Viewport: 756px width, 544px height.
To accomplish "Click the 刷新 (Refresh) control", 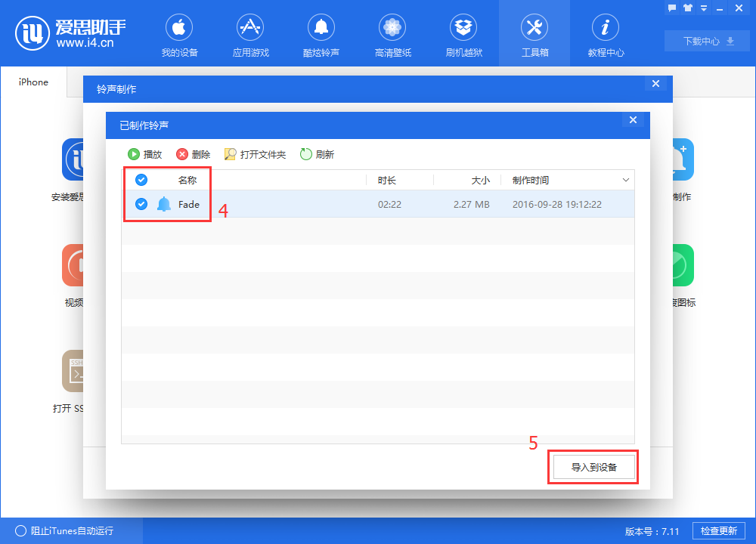I will pyautogui.click(x=318, y=153).
